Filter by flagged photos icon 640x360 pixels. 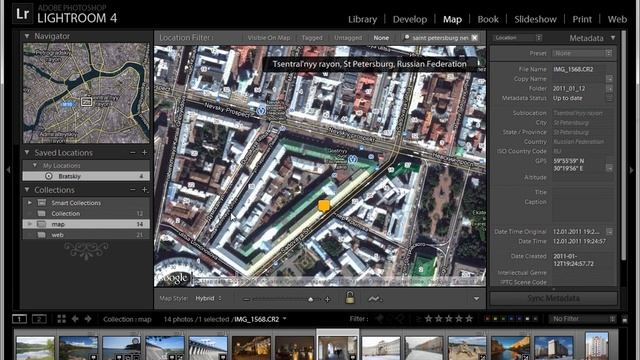(380, 319)
